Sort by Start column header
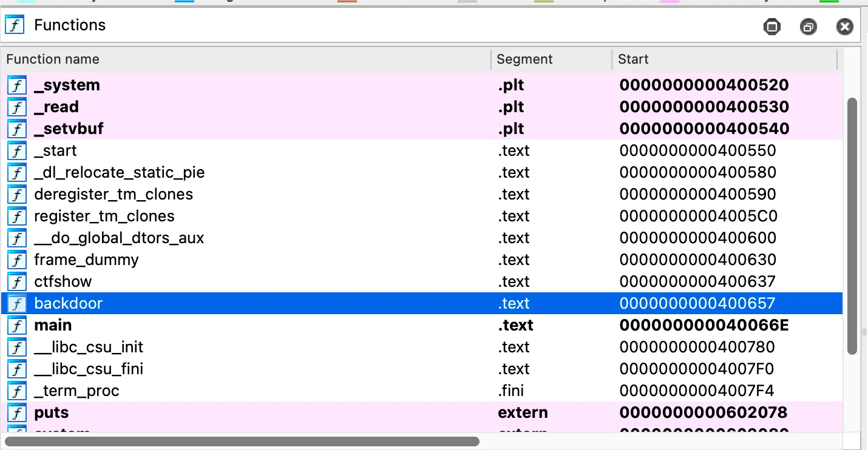Viewport: 868px width, 450px height. click(x=725, y=59)
